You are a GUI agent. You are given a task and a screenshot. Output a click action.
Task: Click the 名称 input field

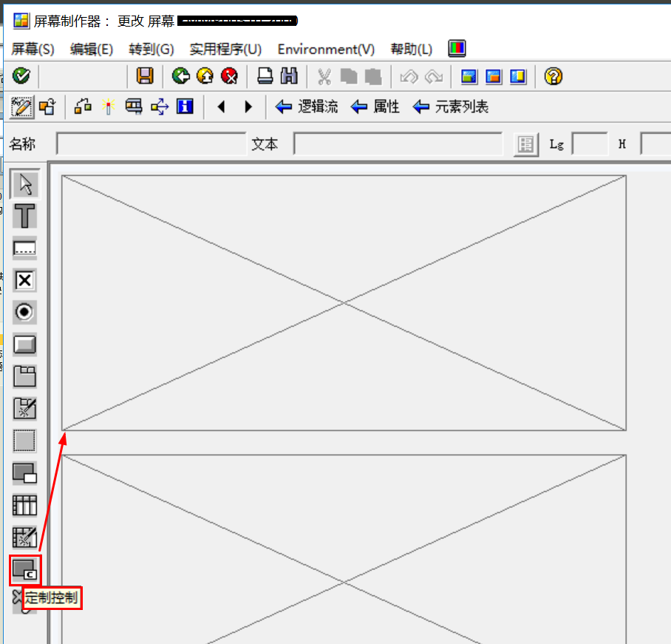[x=151, y=143]
